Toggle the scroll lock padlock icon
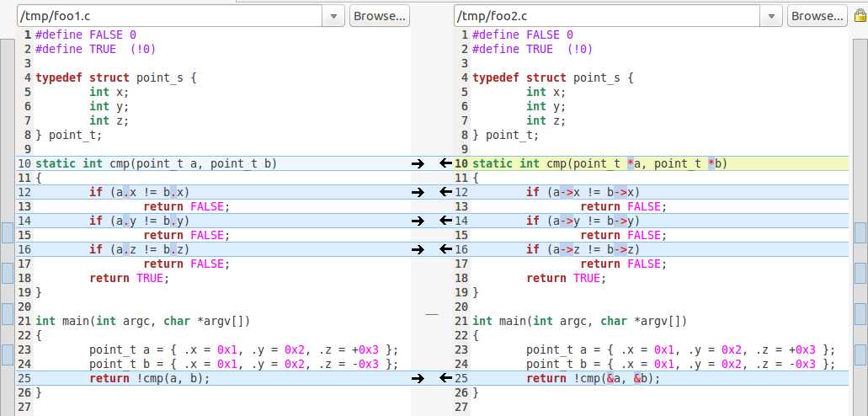The width and height of the screenshot is (868, 416). 860,16
